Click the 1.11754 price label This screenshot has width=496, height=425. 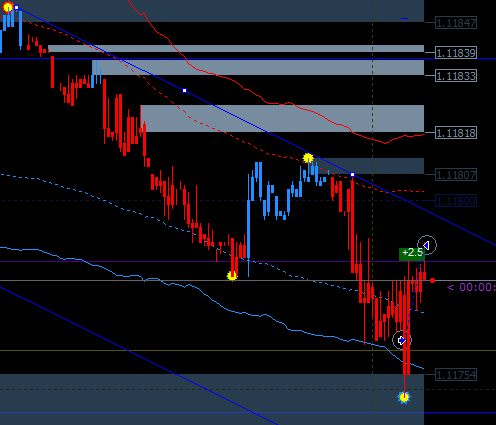(456, 375)
